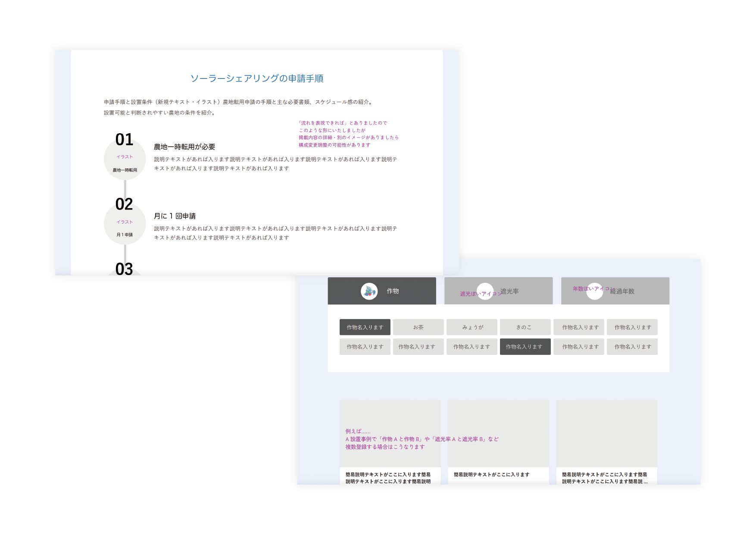Toggle the みょうが crop filter

472,327
